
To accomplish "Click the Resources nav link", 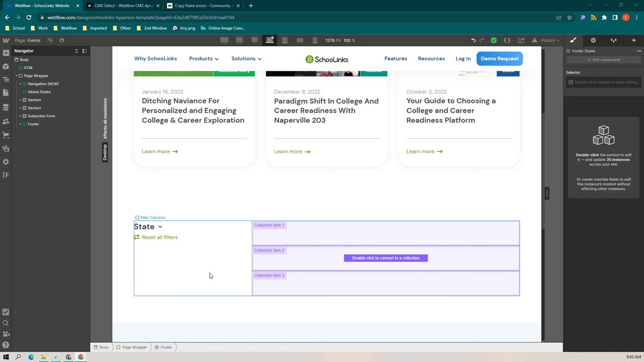I will click(431, 59).
